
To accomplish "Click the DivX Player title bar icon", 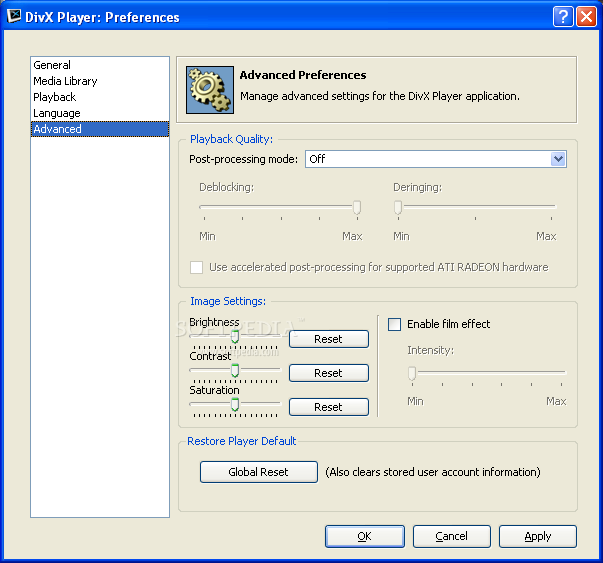I will pos(14,16).
